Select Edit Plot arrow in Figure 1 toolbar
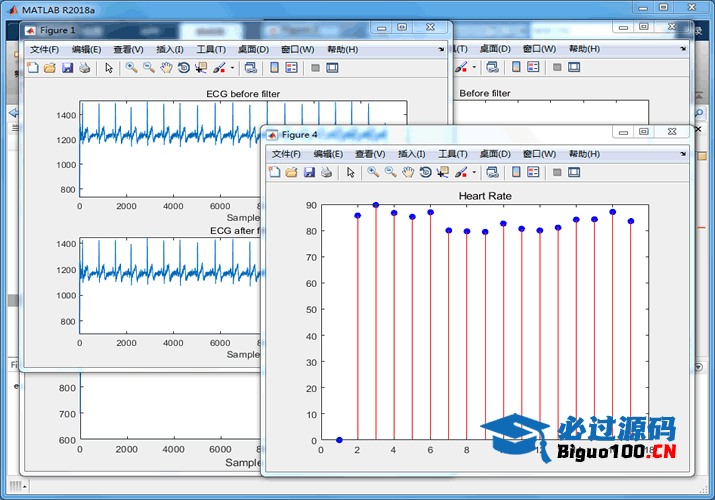 (109, 68)
